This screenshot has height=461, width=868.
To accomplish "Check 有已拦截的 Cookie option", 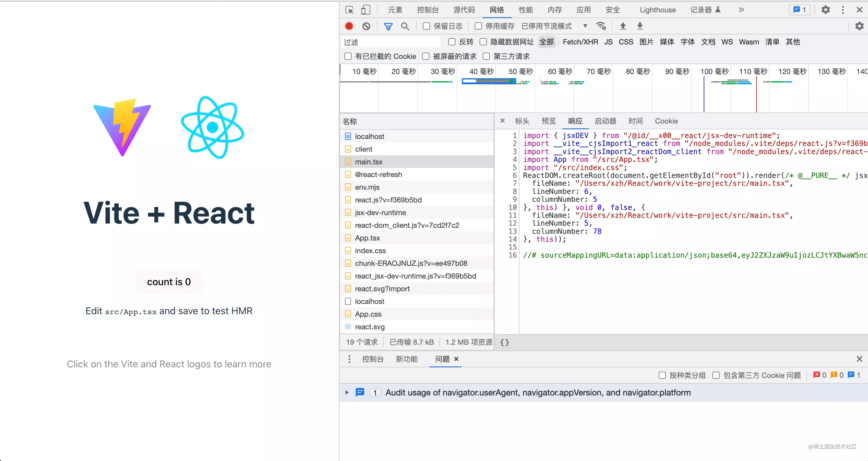I will pyautogui.click(x=348, y=56).
